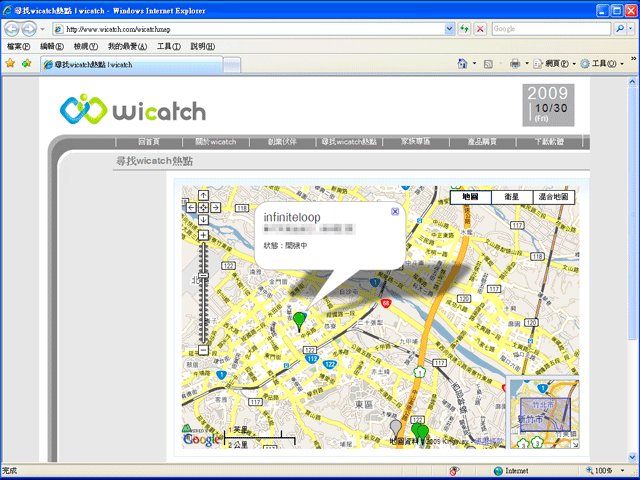The height and width of the screenshot is (480, 640).
Task: Open 尋找wicatch熱點 navigation link
Action: [349, 142]
